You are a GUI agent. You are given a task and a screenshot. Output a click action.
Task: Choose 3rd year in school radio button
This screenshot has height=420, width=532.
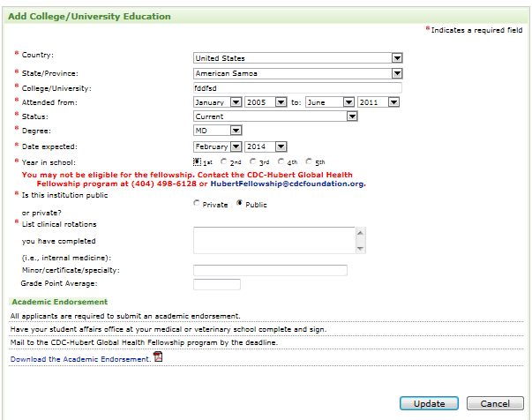(253, 162)
